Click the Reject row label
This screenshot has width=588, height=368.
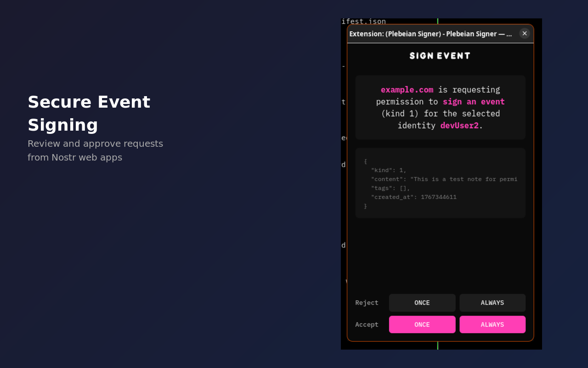[367, 303]
